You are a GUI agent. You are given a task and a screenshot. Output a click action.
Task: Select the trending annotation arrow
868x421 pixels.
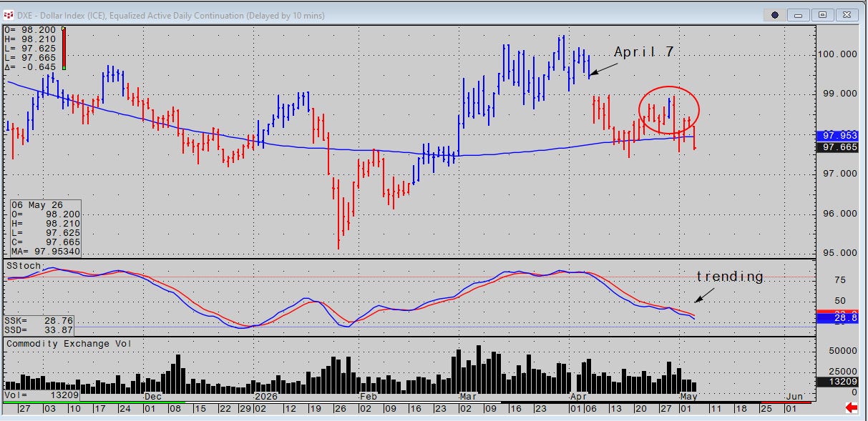click(x=704, y=294)
